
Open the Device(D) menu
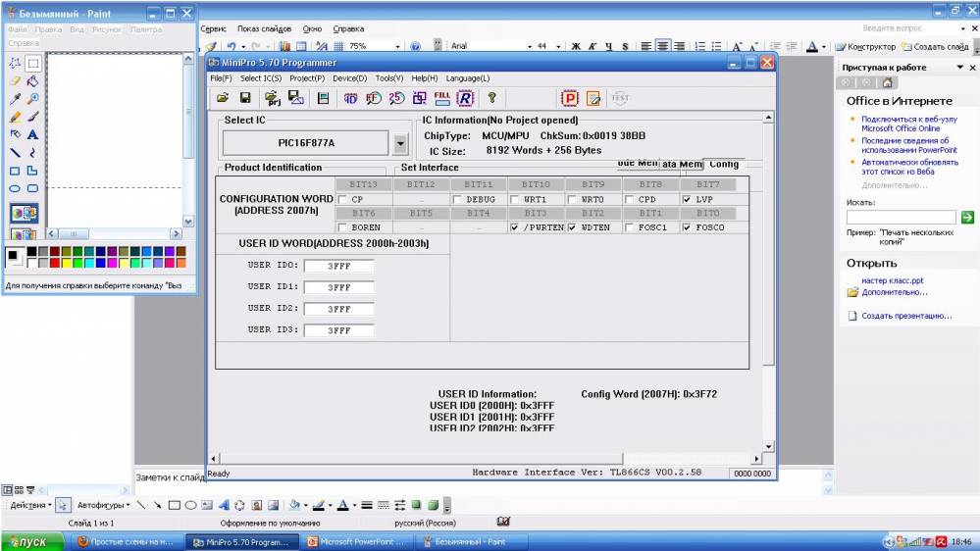pyautogui.click(x=349, y=78)
